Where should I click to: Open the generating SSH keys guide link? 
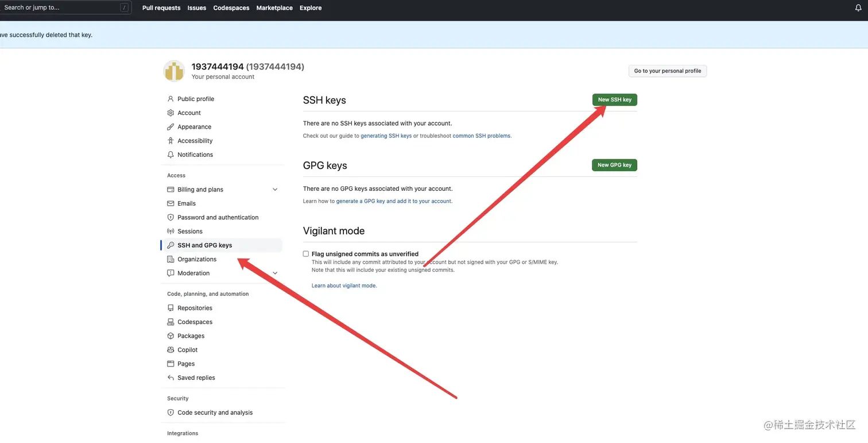click(x=386, y=136)
